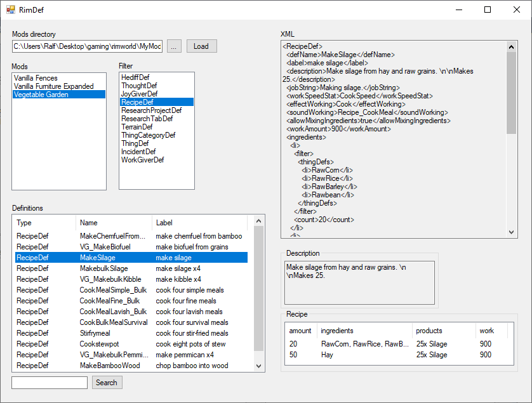Select the VG_MakebulkKibble definition row
The height and width of the screenshot is (403, 532).
tap(131, 279)
